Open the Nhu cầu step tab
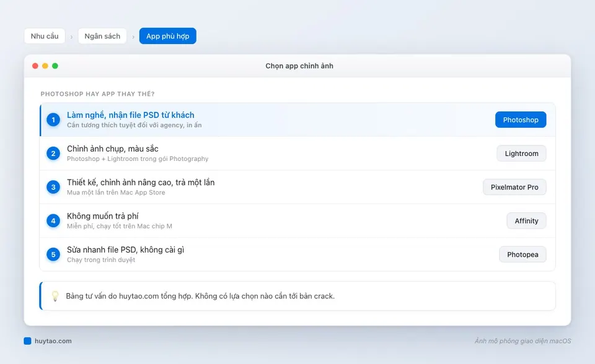Screen dimensions: 595x364 tap(45, 36)
